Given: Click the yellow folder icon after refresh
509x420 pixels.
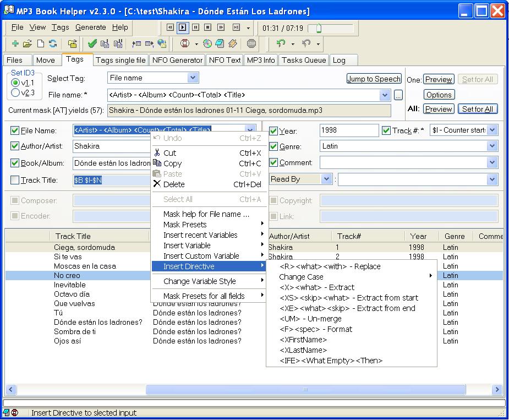Looking at the screenshot, I should (x=73, y=43).
